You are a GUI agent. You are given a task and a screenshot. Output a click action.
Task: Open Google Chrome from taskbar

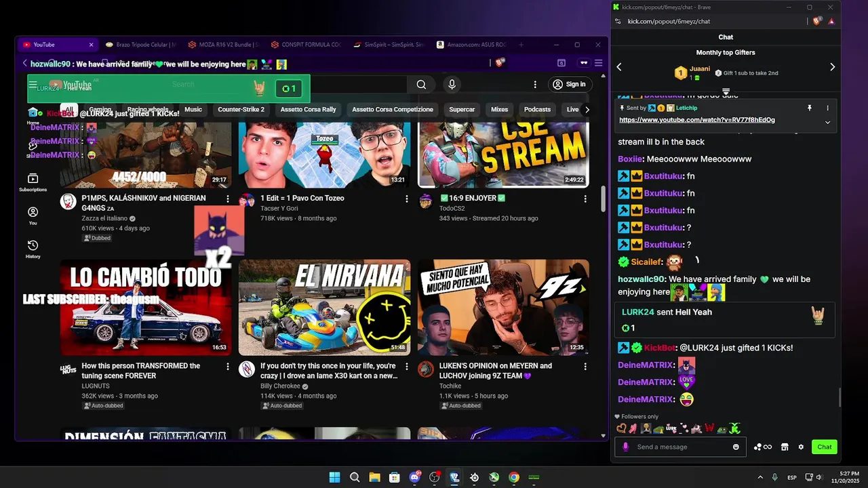point(514,477)
